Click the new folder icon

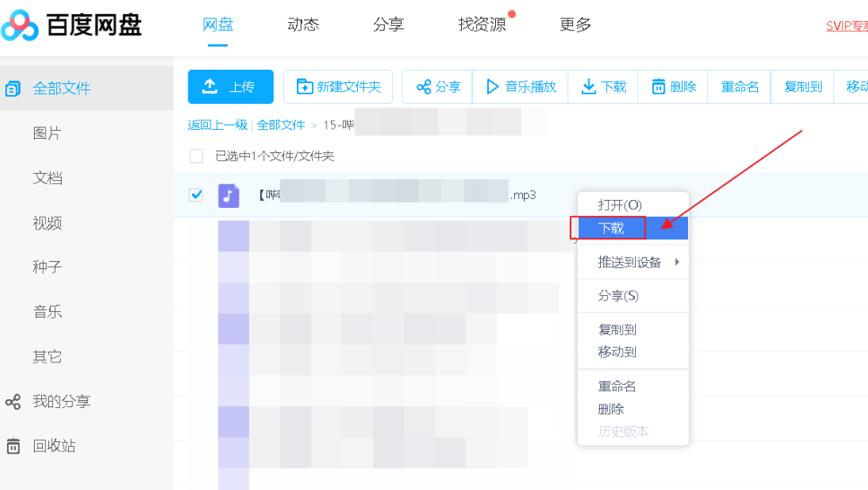pos(305,86)
